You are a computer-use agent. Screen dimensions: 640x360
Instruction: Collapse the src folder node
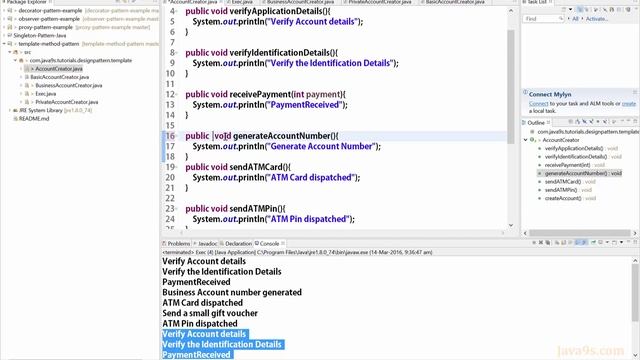point(10,52)
